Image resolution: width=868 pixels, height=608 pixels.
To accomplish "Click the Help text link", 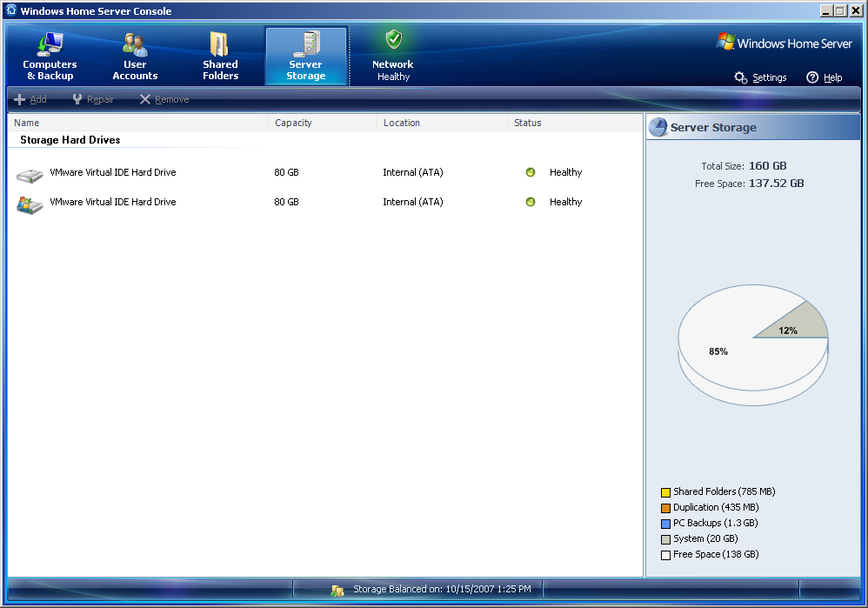I will click(x=832, y=77).
